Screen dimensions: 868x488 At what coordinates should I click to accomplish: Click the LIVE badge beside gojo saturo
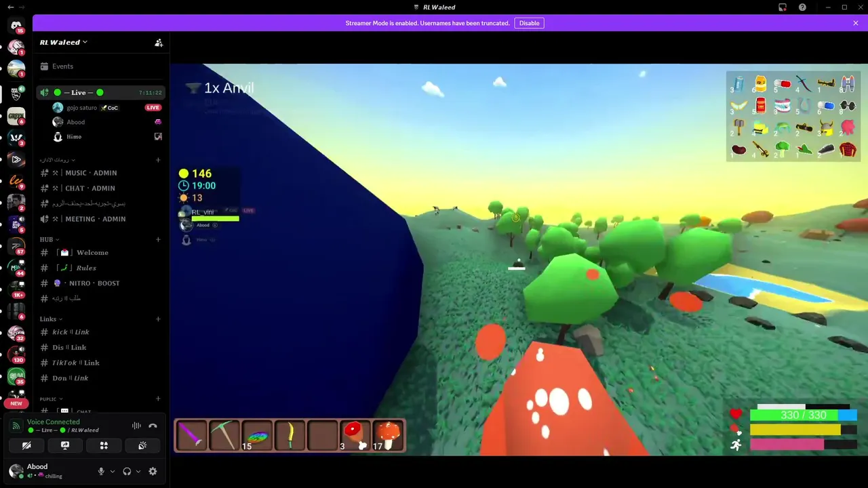tap(153, 108)
